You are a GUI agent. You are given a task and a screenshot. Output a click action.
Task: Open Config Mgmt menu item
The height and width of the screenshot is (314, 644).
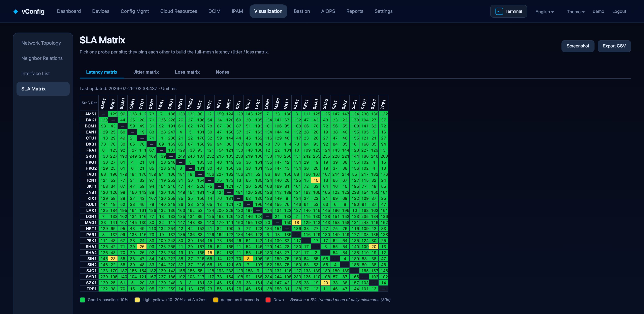[135, 11]
